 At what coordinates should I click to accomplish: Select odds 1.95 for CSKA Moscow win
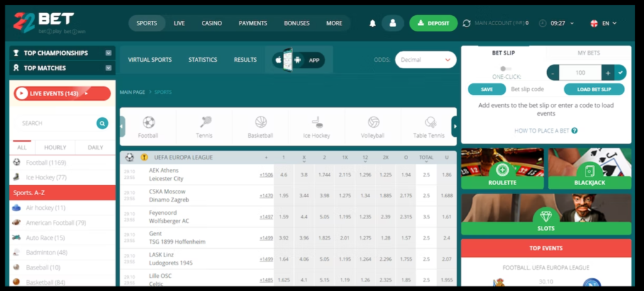coord(284,196)
